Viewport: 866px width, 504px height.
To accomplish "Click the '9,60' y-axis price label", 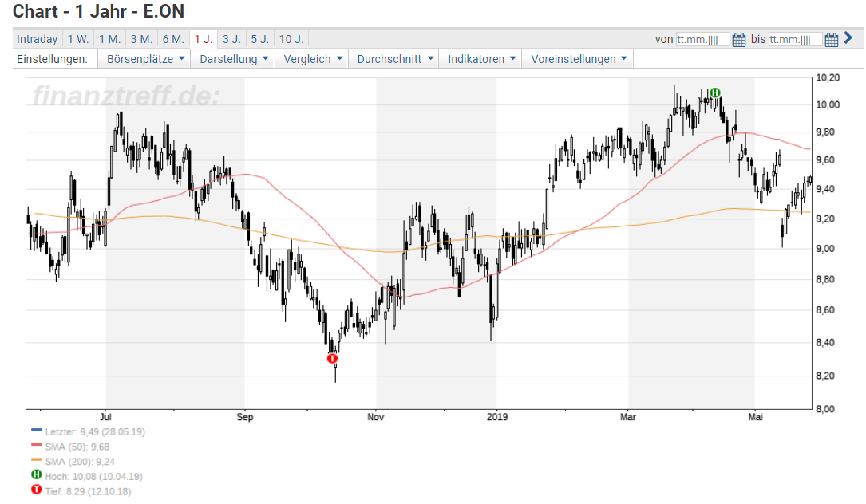I will coord(825,160).
